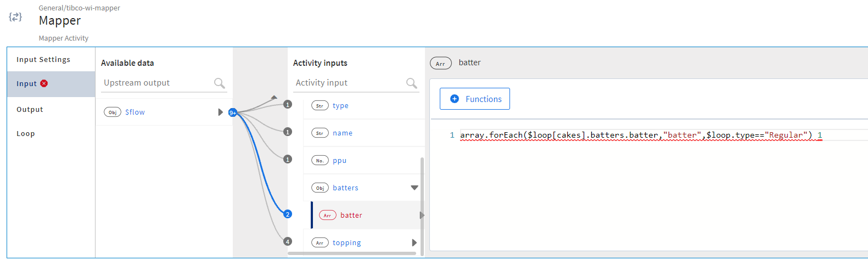Click the Mapper activity icon
Image resolution: width=868 pixels, height=266 pixels.
coord(15,17)
